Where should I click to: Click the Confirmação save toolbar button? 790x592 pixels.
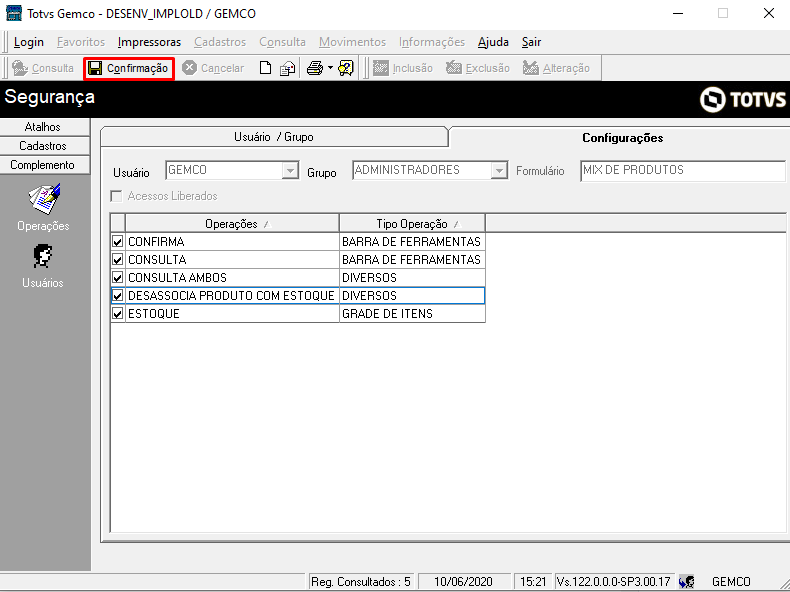coord(128,68)
